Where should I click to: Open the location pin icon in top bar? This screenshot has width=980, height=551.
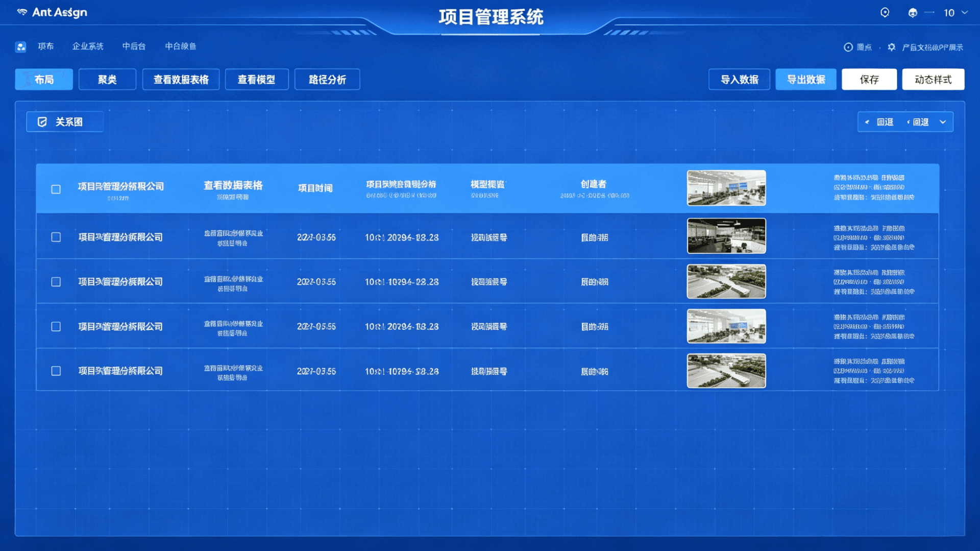886,12
